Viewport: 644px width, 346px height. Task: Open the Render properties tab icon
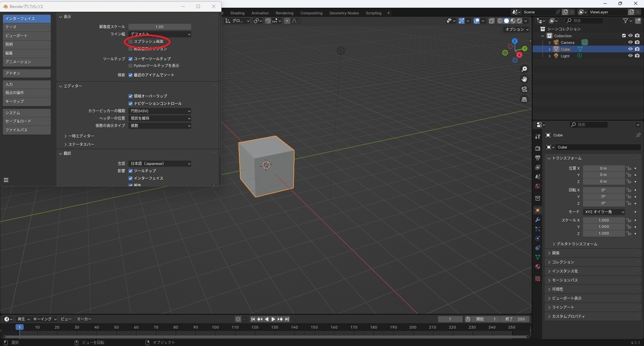click(x=538, y=149)
